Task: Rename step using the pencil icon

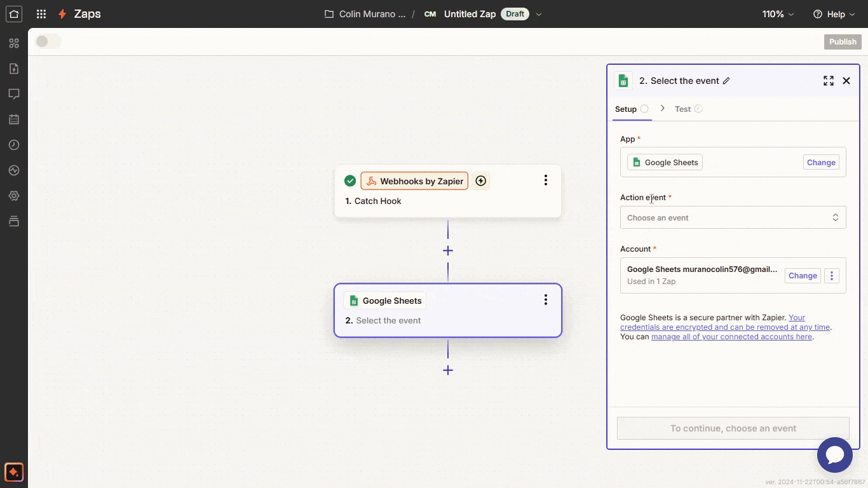Action: tap(726, 81)
